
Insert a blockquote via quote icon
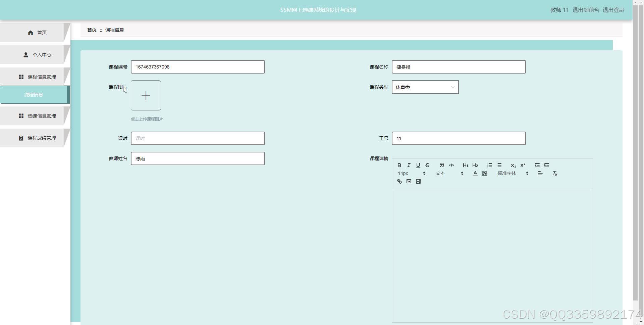click(442, 165)
